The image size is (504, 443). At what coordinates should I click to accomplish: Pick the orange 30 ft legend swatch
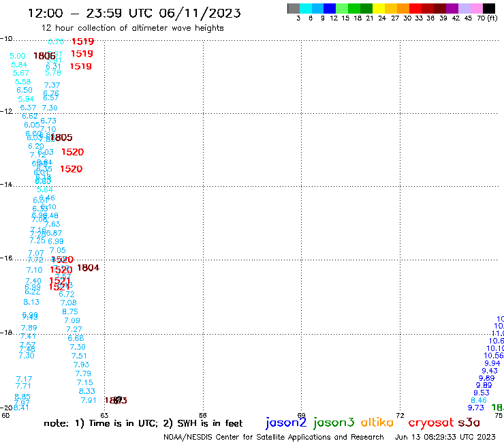click(403, 8)
